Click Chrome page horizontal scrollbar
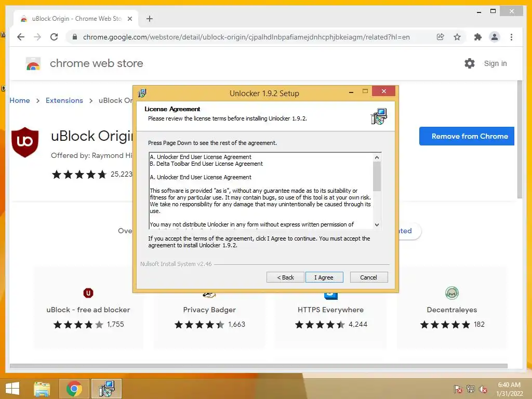Image resolution: width=532 pixels, height=399 pixels. coord(259,366)
